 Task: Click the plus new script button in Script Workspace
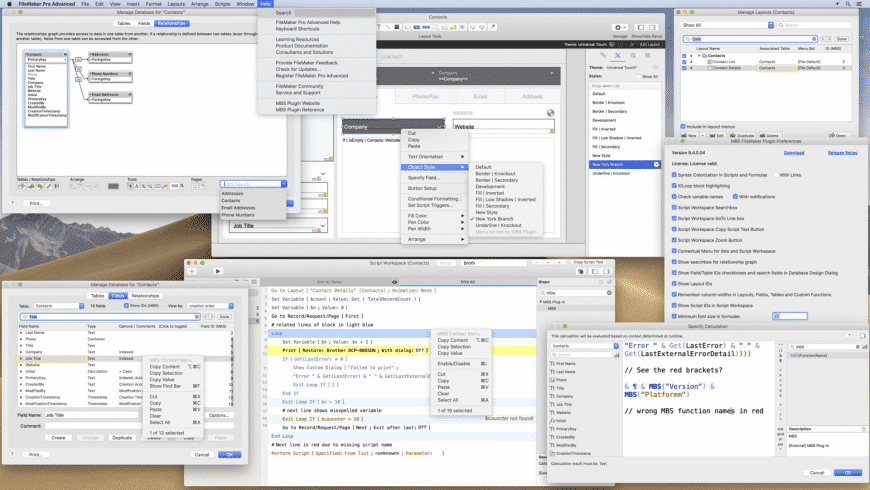coord(192,271)
